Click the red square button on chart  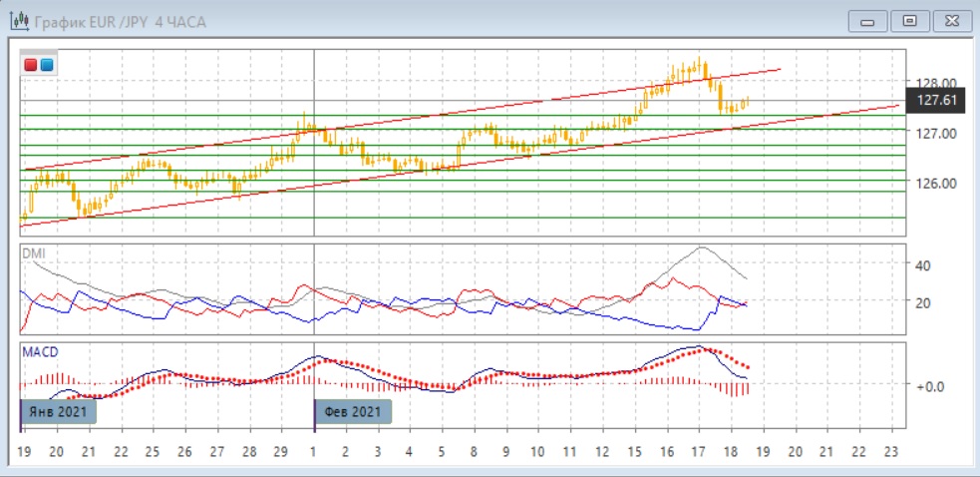point(31,65)
